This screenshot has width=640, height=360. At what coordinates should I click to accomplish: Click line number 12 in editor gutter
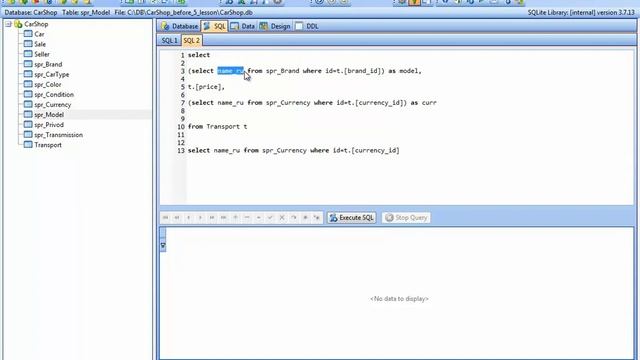pyautogui.click(x=181, y=143)
